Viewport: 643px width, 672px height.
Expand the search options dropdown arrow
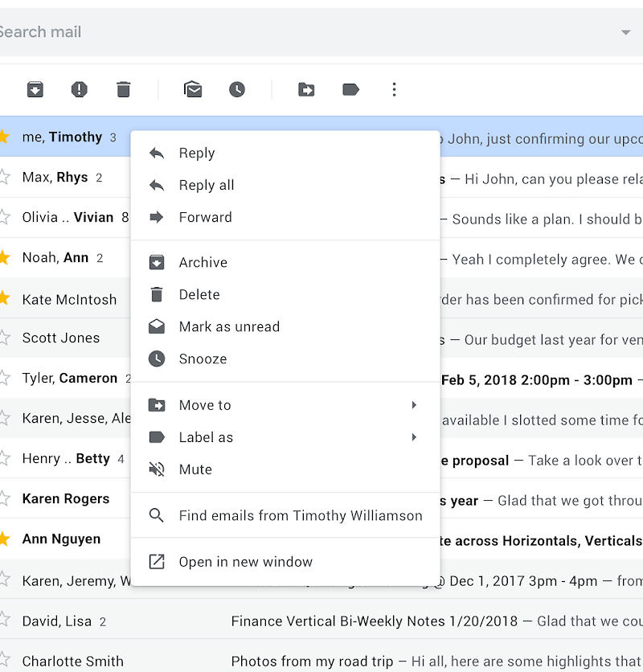pos(625,33)
